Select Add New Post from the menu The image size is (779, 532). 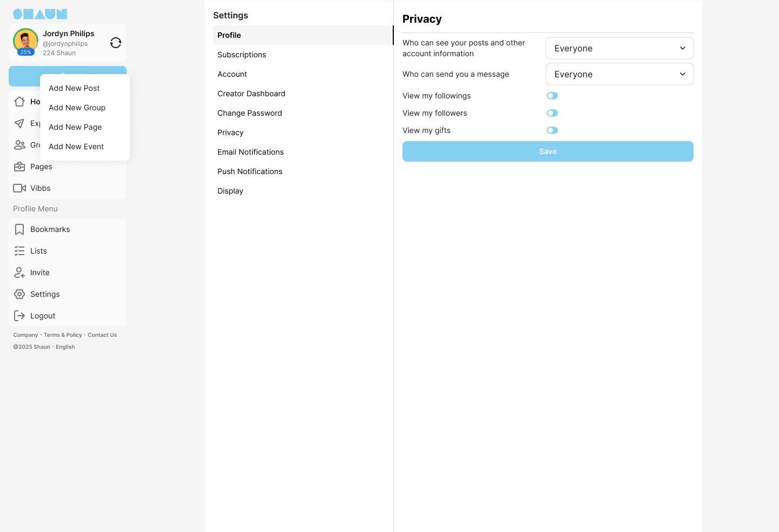pos(74,88)
